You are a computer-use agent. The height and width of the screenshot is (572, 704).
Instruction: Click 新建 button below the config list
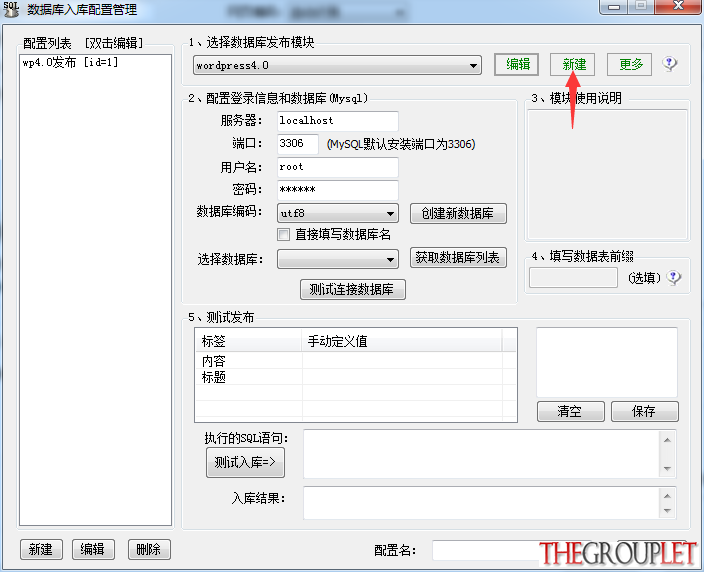(41, 550)
